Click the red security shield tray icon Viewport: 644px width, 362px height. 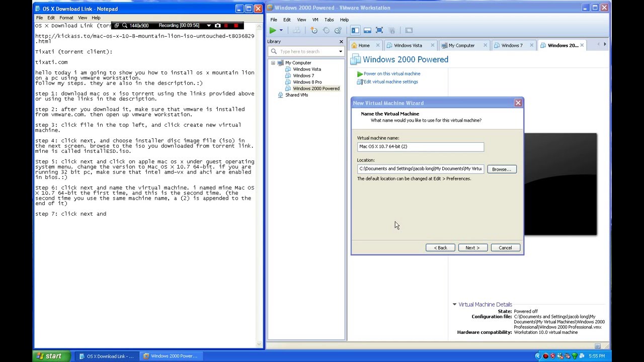(x=553, y=356)
